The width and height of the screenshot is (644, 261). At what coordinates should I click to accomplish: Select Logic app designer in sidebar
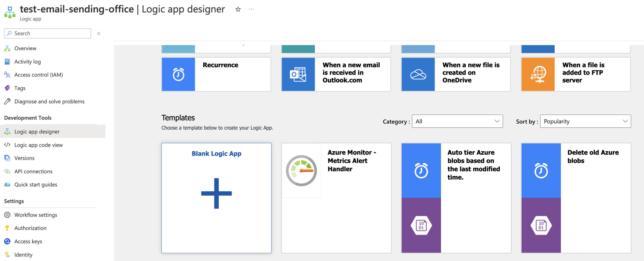[x=53, y=131]
